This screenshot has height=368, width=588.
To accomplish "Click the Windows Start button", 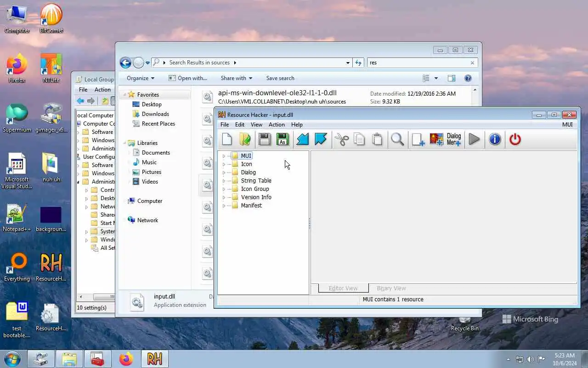I will point(12,359).
